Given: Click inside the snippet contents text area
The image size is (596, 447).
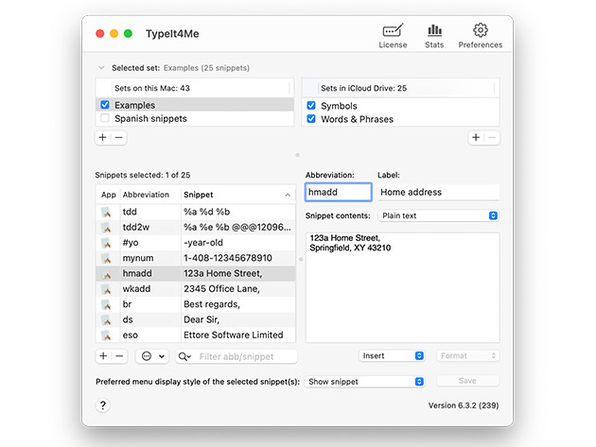Looking at the screenshot, I should [403, 287].
